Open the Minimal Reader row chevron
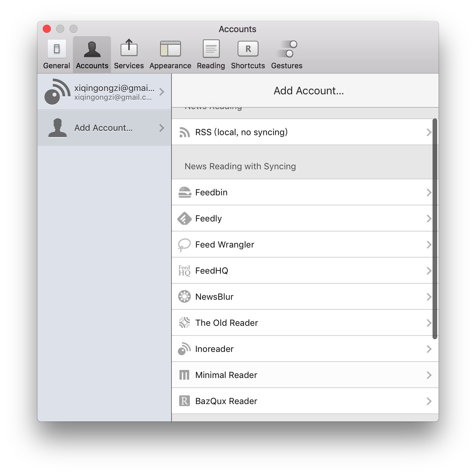 (429, 375)
